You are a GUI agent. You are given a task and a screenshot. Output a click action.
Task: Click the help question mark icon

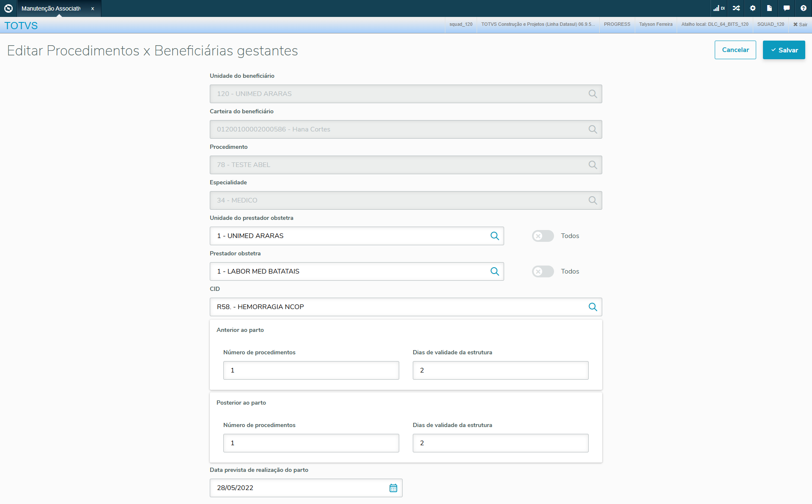point(803,8)
